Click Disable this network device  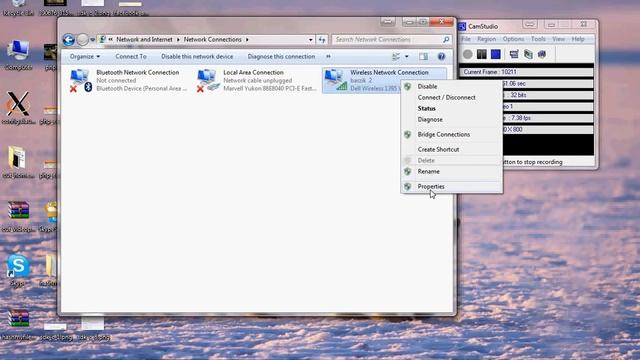pos(197,56)
